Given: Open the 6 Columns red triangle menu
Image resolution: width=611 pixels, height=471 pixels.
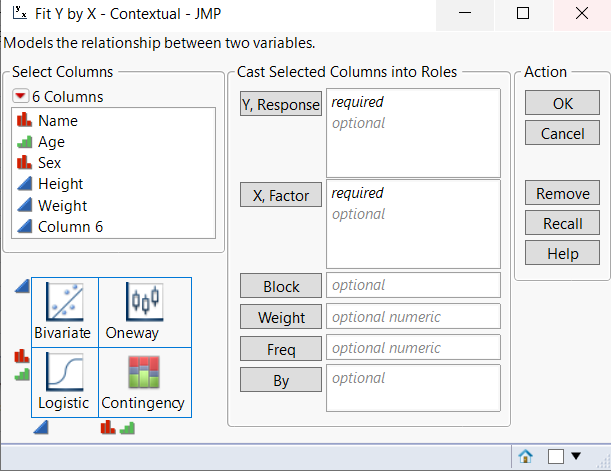Looking at the screenshot, I should click(21, 97).
